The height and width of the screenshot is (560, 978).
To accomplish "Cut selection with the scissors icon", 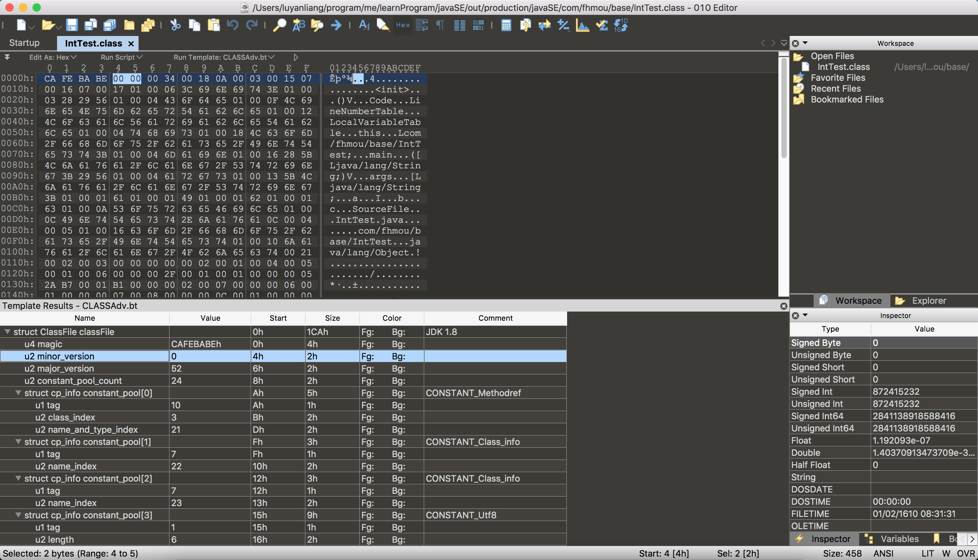I will tap(176, 25).
